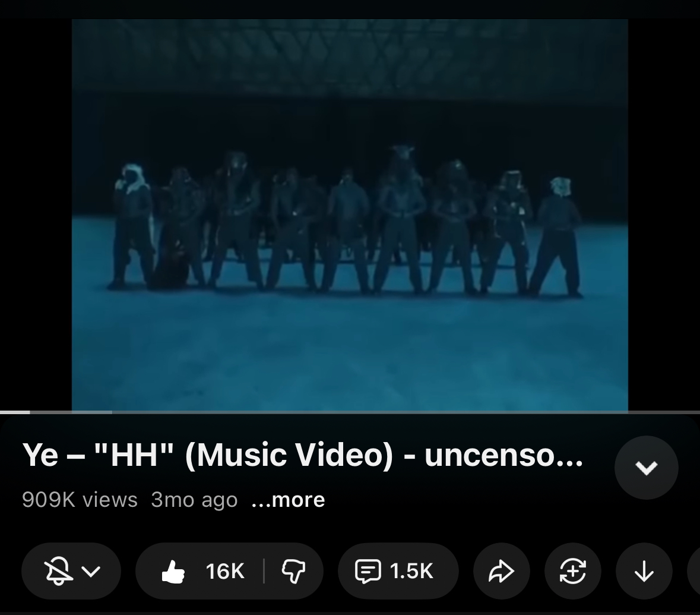Toggle the notification bell setting
The width and height of the screenshot is (700, 615).
(59, 571)
